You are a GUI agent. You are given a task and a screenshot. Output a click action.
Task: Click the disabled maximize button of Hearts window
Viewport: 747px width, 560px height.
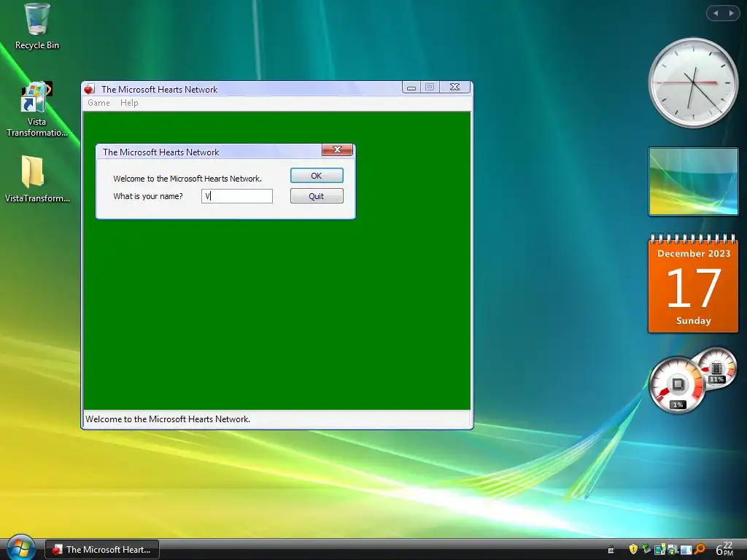(430, 87)
